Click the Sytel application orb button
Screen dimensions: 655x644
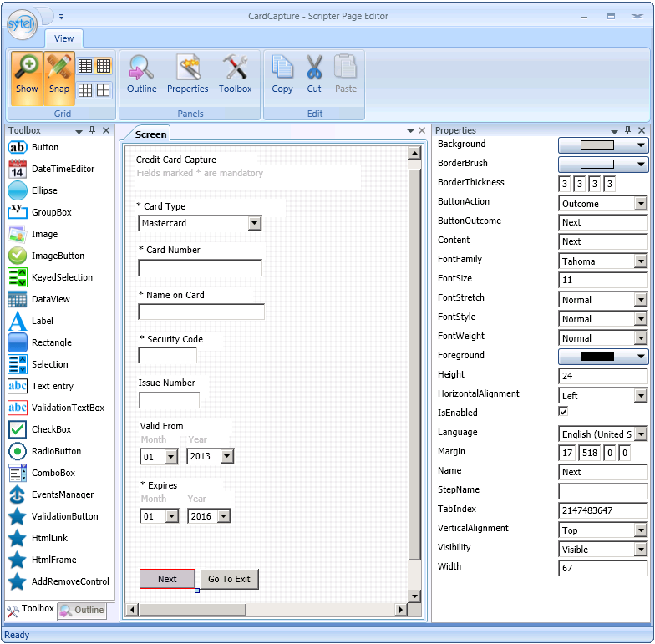click(x=22, y=25)
